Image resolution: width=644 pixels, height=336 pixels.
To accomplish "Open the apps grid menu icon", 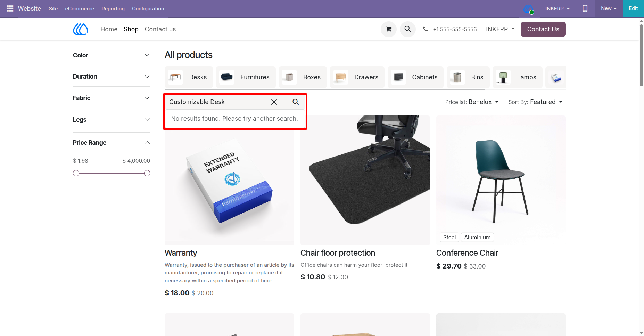I will (x=10, y=8).
